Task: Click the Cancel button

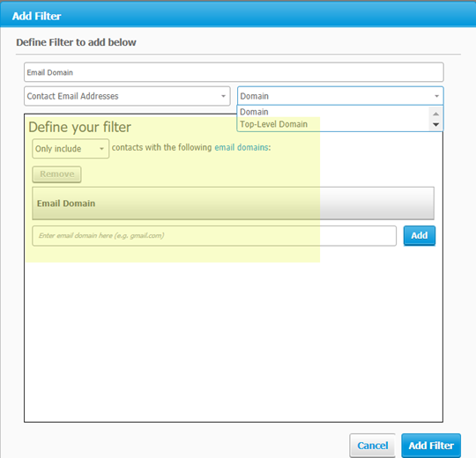Action: tap(373, 446)
